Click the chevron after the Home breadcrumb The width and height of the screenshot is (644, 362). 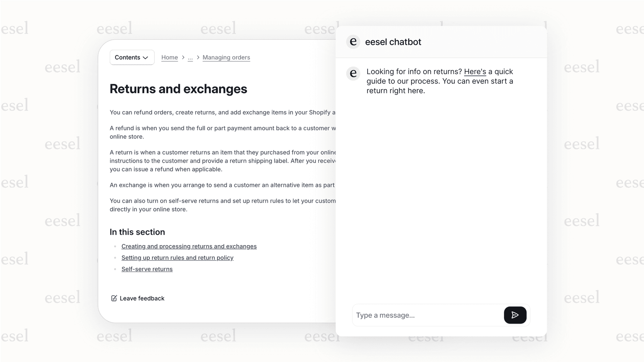[184, 57]
